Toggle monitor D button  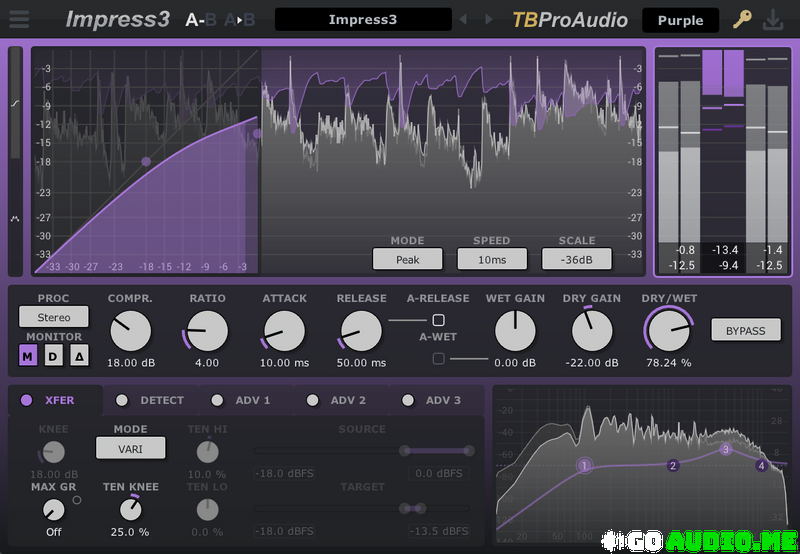tap(54, 356)
